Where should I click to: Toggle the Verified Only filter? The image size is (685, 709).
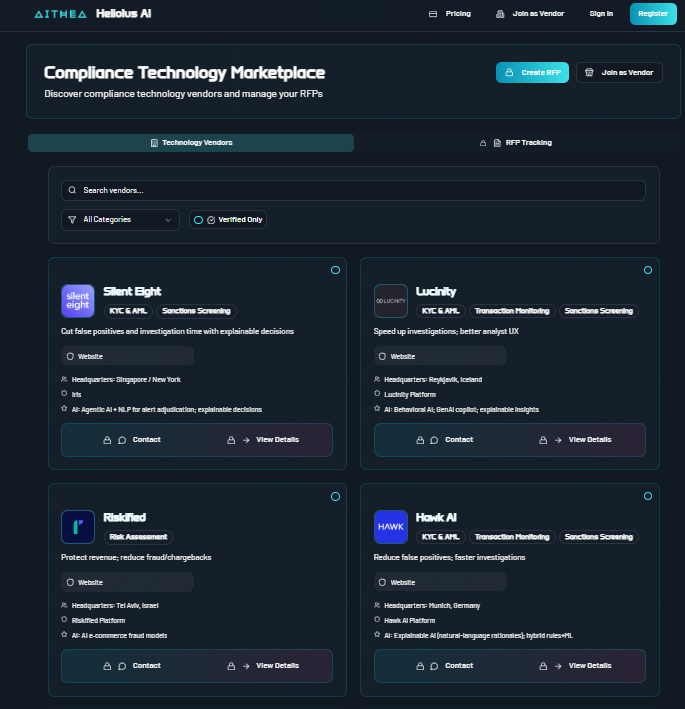[228, 220]
